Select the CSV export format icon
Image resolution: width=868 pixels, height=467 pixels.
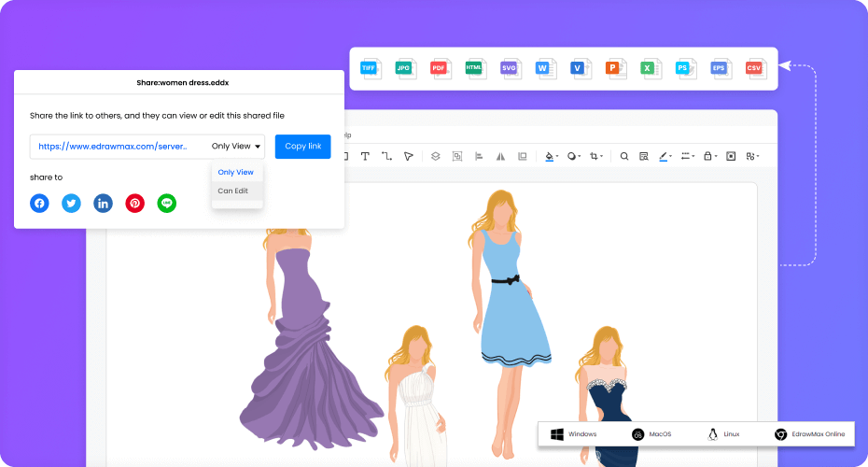point(756,69)
